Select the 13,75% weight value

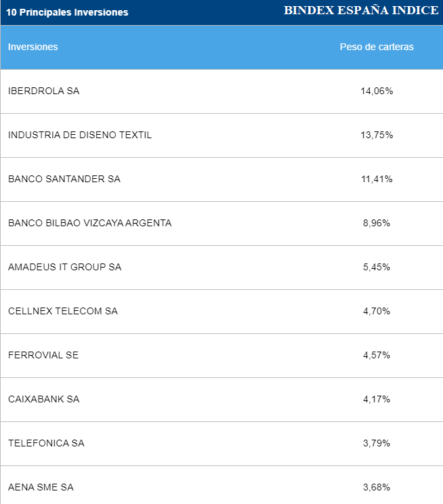(377, 135)
